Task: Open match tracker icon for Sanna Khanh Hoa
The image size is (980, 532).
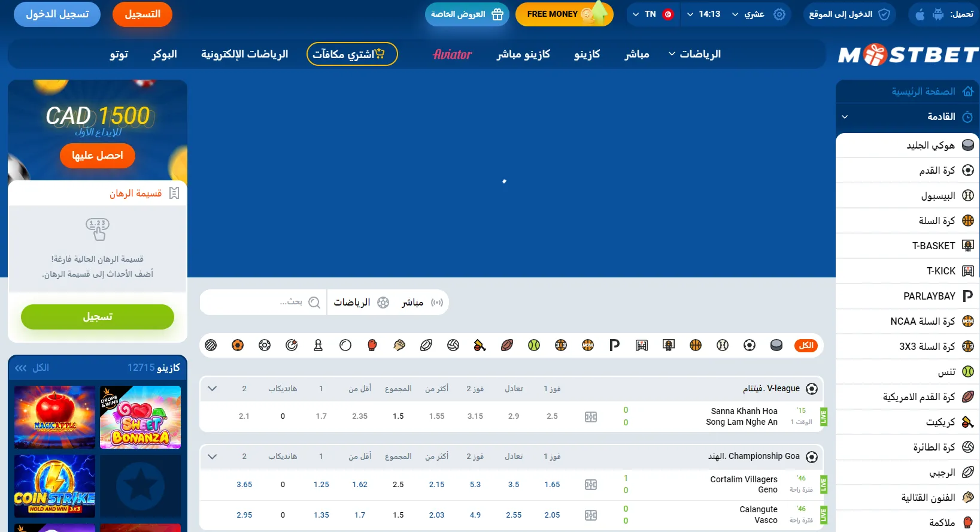Action: pos(591,416)
